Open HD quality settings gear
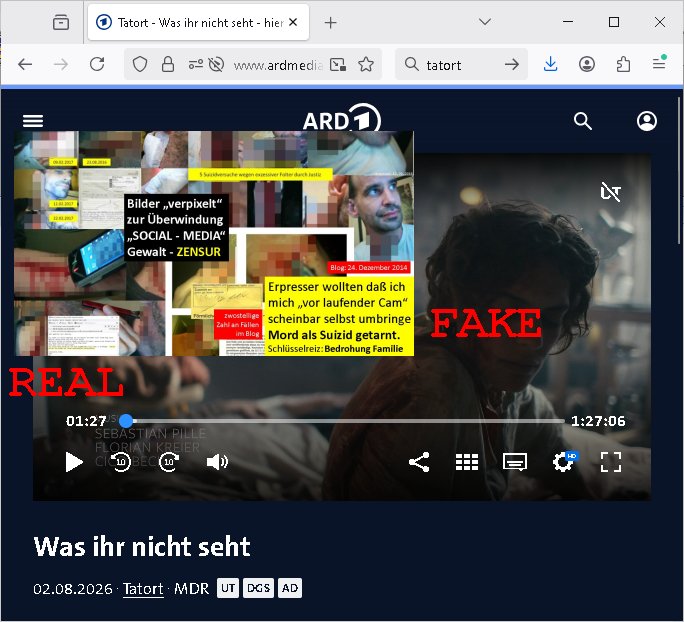The width and height of the screenshot is (684, 622). pyautogui.click(x=564, y=461)
